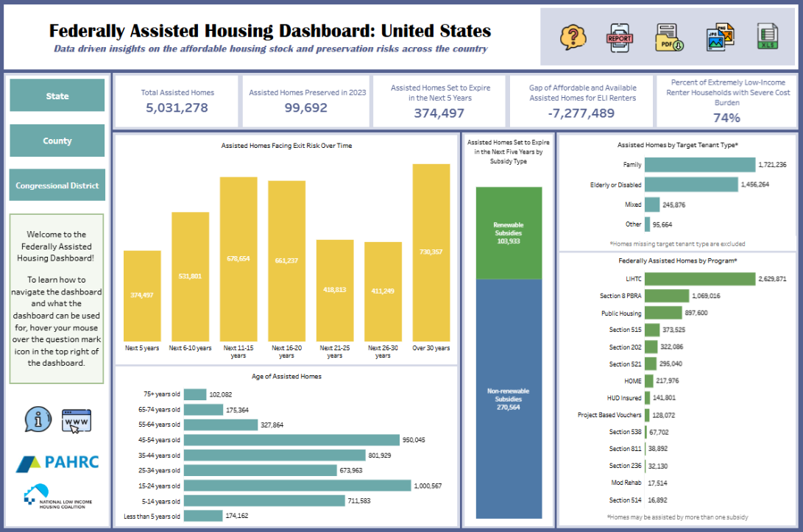Select 75+ years old age bar

pyautogui.click(x=195, y=394)
